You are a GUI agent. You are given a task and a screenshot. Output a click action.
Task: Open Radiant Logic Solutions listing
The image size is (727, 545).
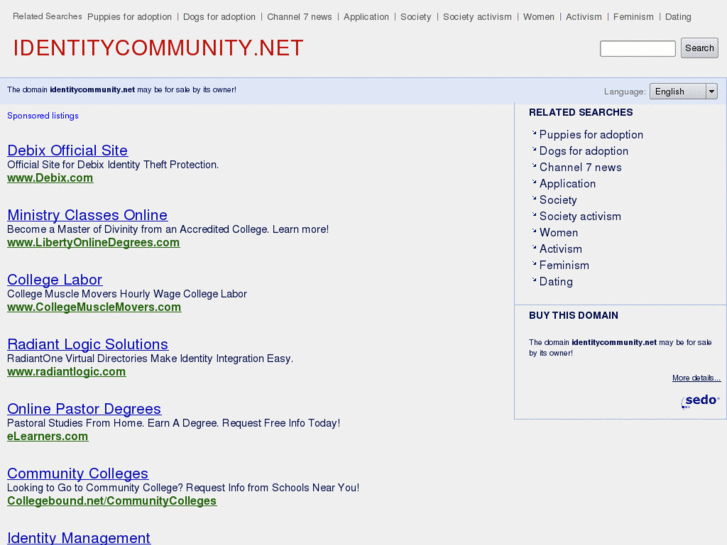pos(88,344)
